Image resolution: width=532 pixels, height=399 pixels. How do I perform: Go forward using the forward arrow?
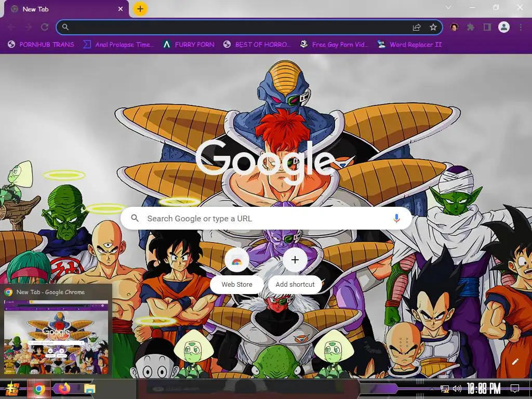pos(28,27)
